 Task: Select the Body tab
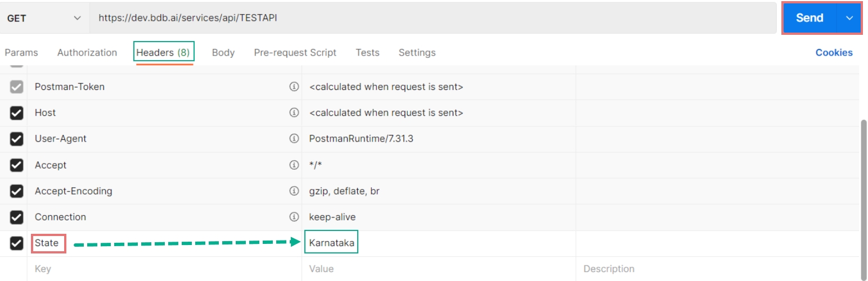coord(223,53)
